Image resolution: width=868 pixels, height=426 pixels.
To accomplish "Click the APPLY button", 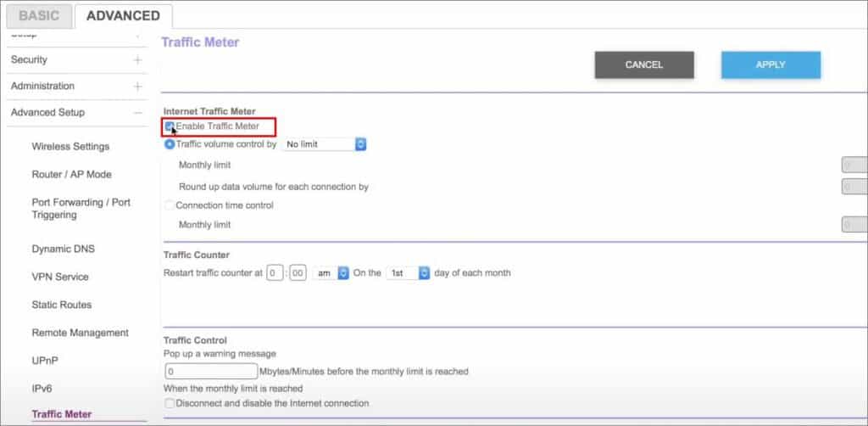I will pyautogui.click(x=771, y=64).
